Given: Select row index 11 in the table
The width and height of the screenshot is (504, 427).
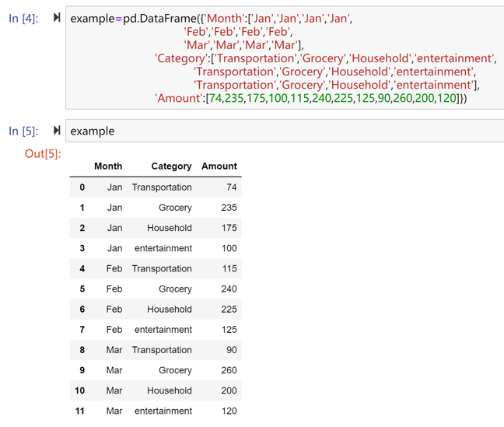Looking at the screenshot, I should tap(80, 411).
